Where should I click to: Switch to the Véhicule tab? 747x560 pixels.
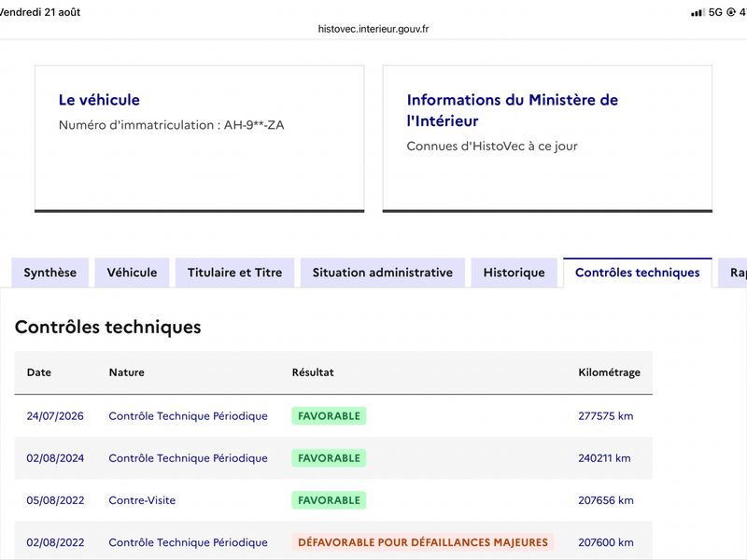point(132,273)
